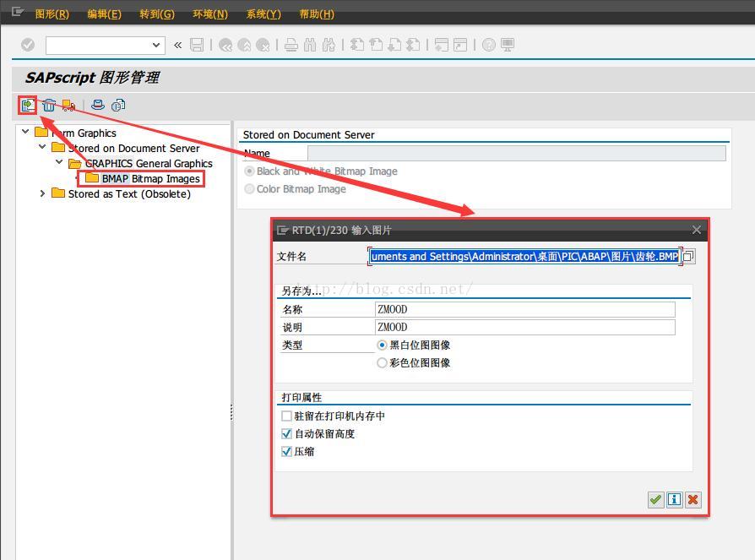Viewport: 755px width, 560px height.
Task: Click the Create New Session icon
Action: 441,45
